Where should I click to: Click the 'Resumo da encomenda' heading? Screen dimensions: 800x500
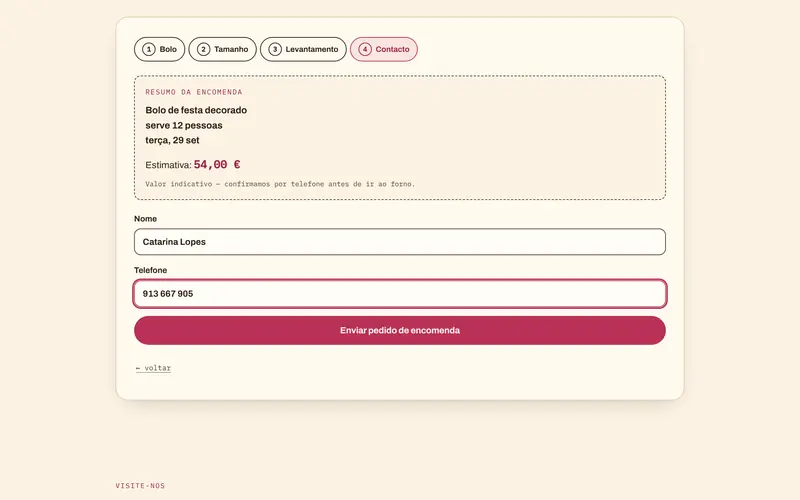point(194,92)
